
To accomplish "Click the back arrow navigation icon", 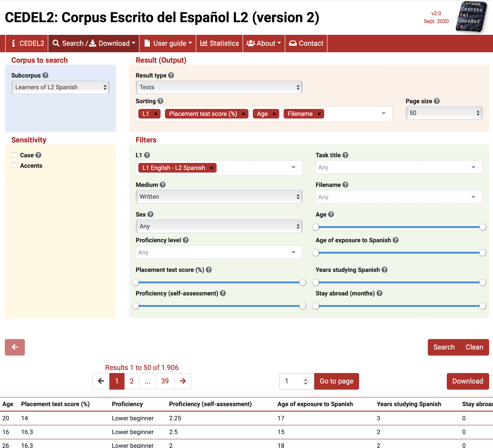I will click(x=15, y=346).
